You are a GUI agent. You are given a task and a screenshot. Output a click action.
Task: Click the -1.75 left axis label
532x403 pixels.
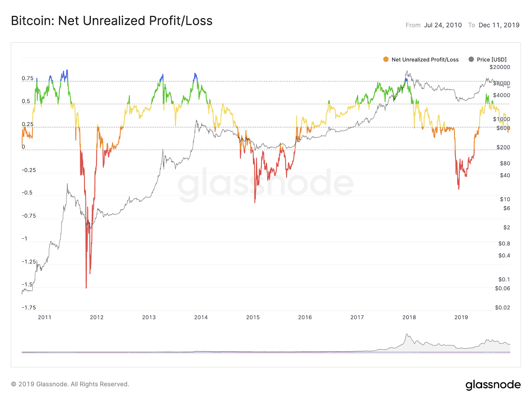(29, 308)
